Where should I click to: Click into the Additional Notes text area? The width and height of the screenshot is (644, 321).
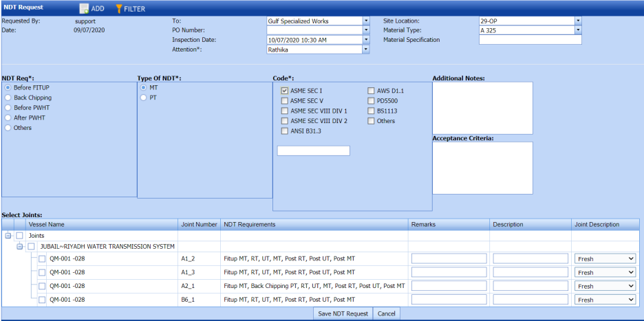[x=482, y=107]
